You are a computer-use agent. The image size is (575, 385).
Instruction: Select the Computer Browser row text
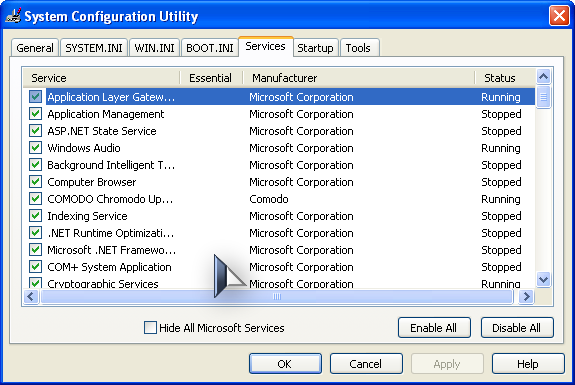(x=92, y=182)
